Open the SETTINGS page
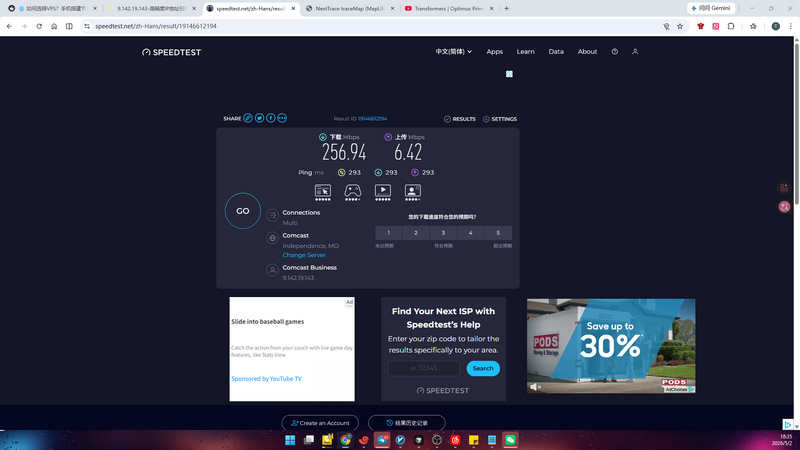This screenshot has height=450, width=800. click(x=500, y=119)
